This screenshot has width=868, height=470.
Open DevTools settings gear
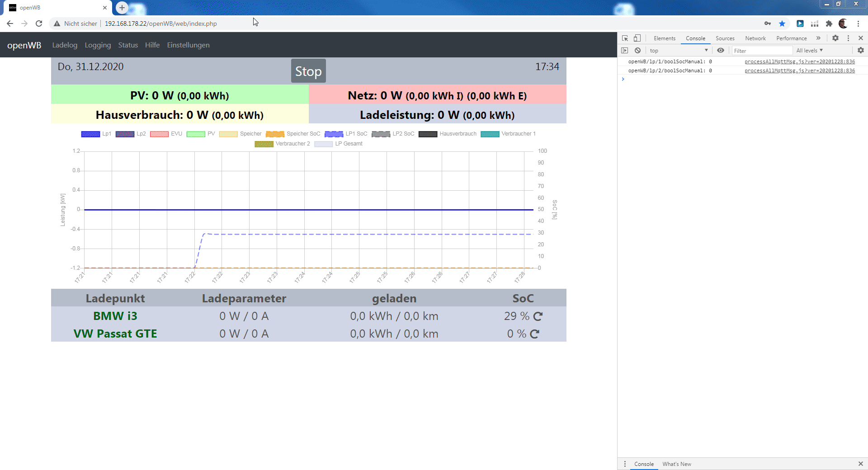[x=835, y=38]
